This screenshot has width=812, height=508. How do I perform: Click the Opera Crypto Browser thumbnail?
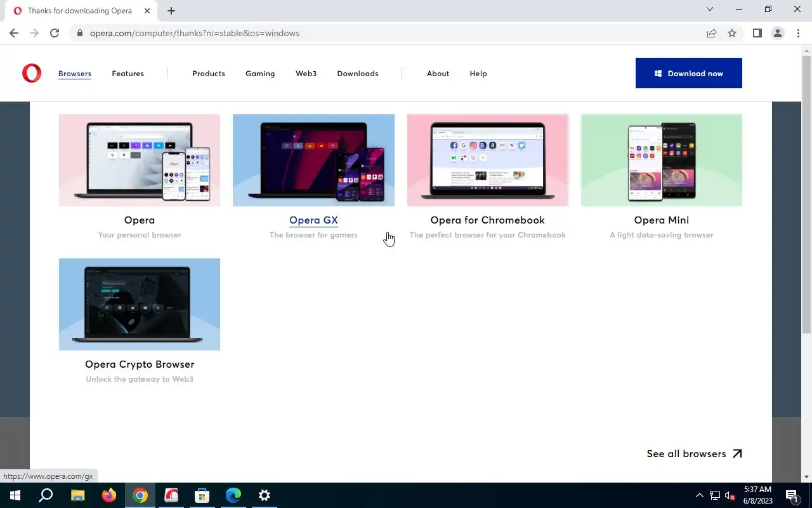(x=140, y=304)
